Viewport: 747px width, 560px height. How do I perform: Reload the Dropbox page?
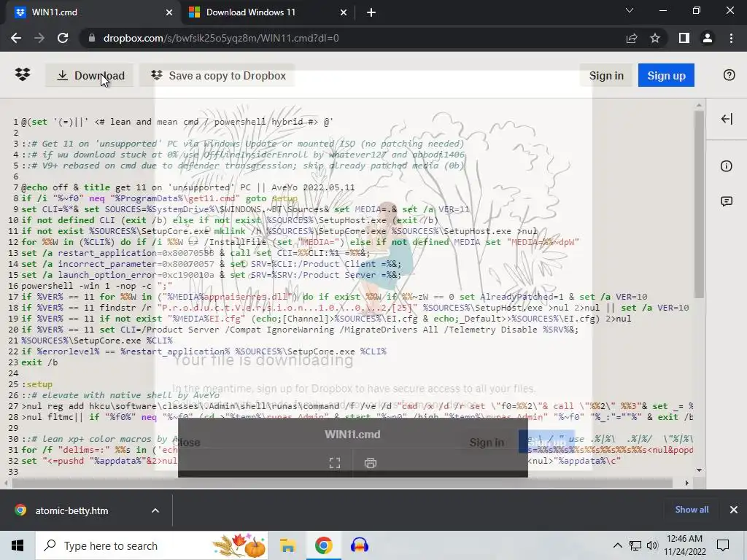point(63,38)
